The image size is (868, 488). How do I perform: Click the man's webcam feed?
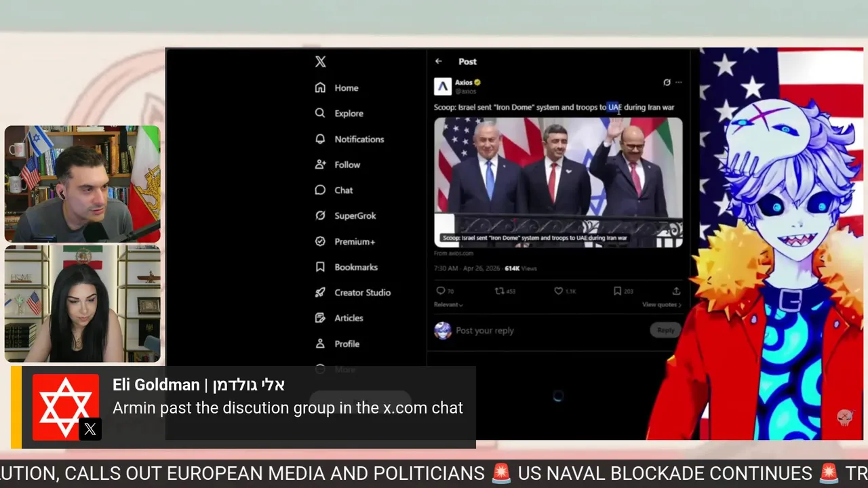(x=83, y=184)
